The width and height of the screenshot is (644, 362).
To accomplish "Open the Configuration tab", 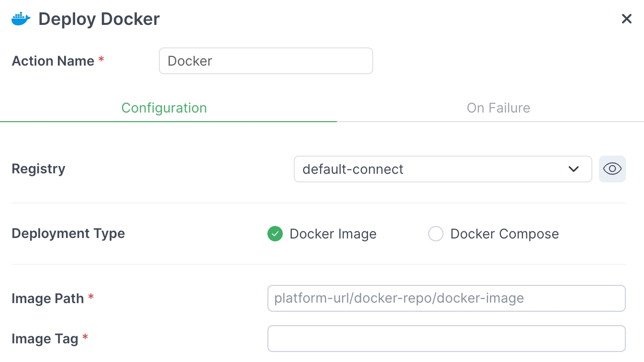I will [164, 108].
